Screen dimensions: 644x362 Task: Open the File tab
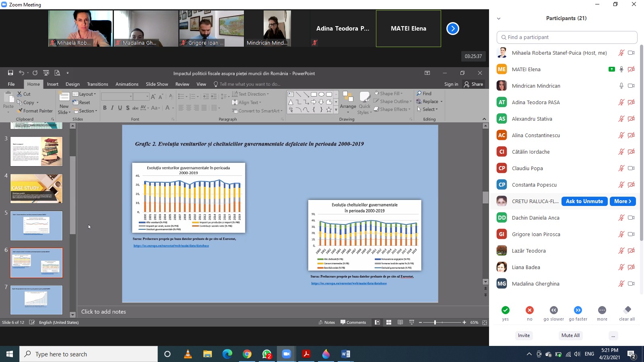11,84
